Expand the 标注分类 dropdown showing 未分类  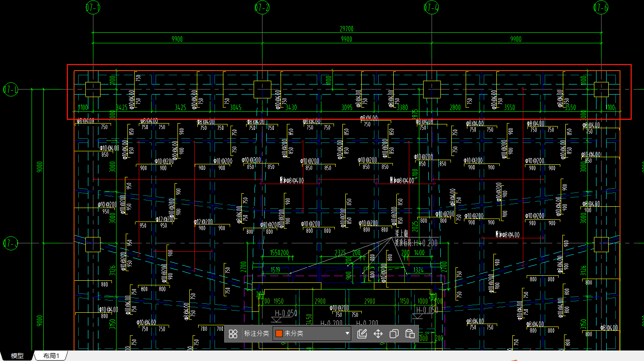[x=312, y=334]
